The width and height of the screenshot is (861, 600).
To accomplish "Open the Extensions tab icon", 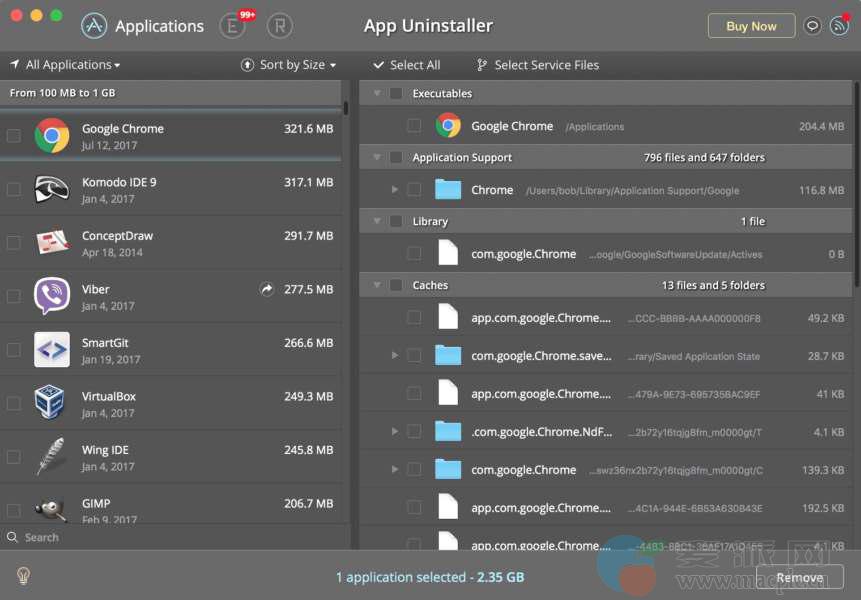I will click(232, 26).
